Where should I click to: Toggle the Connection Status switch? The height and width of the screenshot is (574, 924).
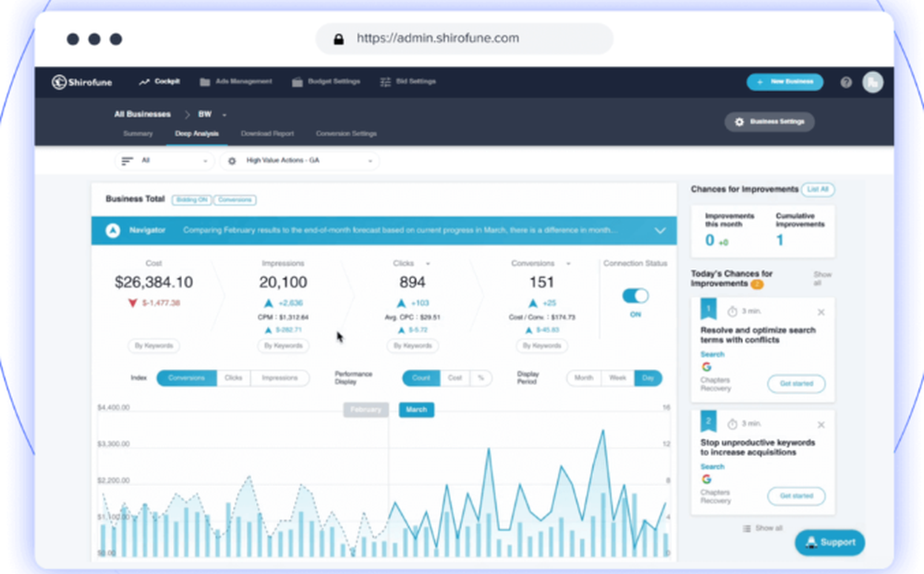636,295
